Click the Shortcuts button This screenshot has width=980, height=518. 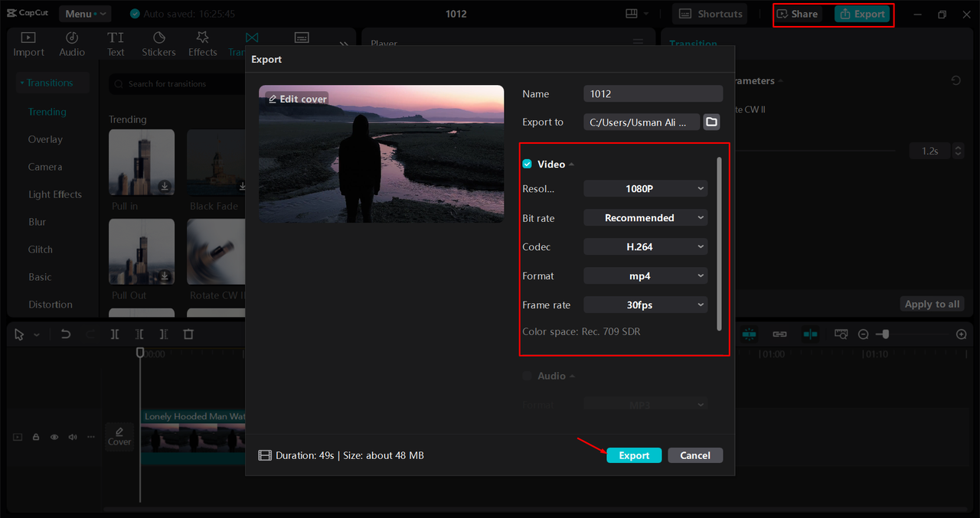[710, 14]
